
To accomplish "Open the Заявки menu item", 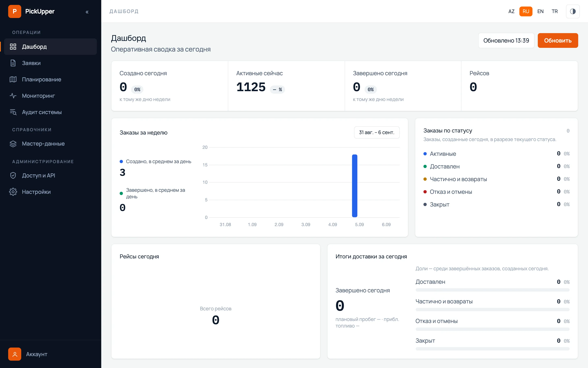I will 50,63.
